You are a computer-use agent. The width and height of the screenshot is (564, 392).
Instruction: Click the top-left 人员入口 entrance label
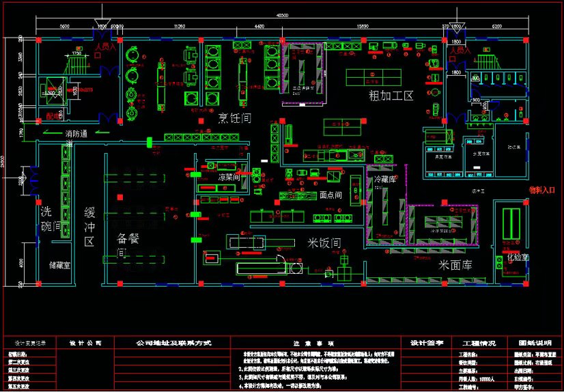(105, 47)
